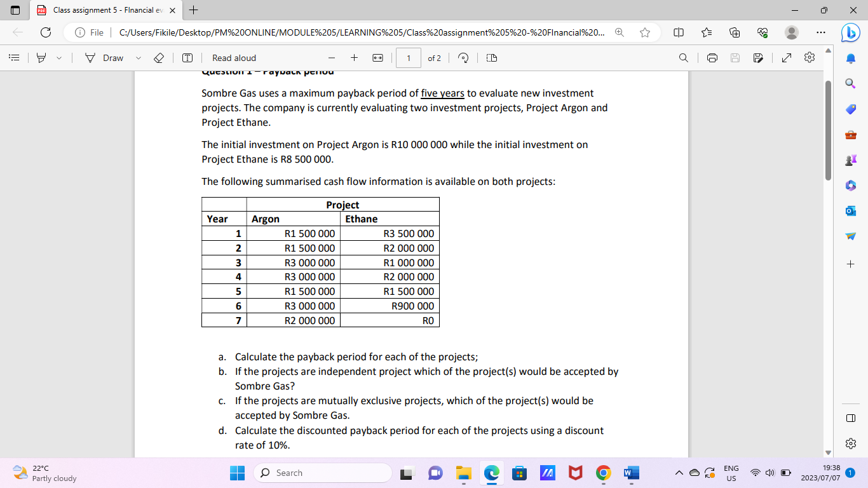Screen dimensions: 868x488
Task: Open the tab actions menu
Action: point(15,10)
